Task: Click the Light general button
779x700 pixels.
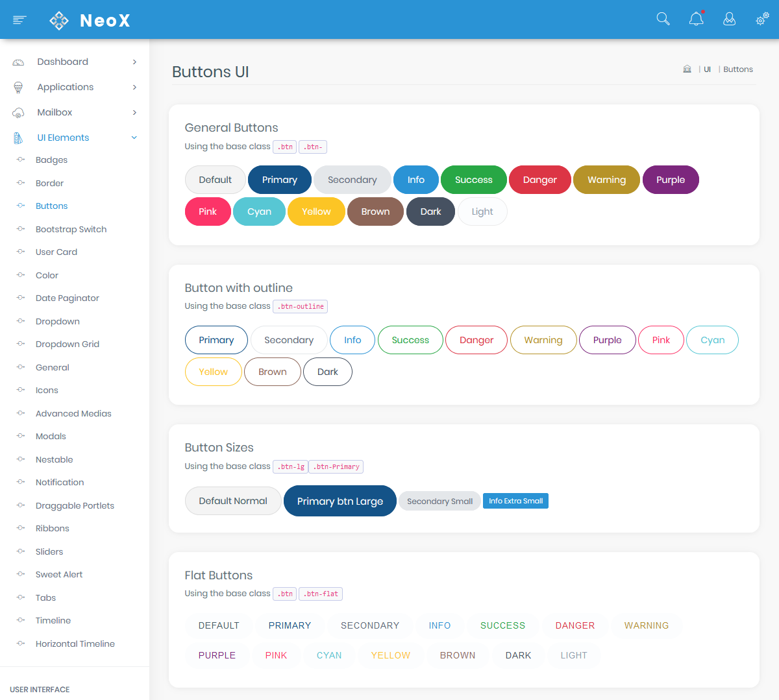Action: click(482, 211)
